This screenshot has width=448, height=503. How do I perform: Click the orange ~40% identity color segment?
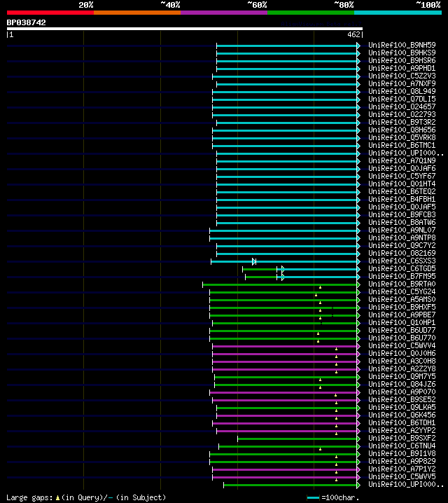point(137,13)
